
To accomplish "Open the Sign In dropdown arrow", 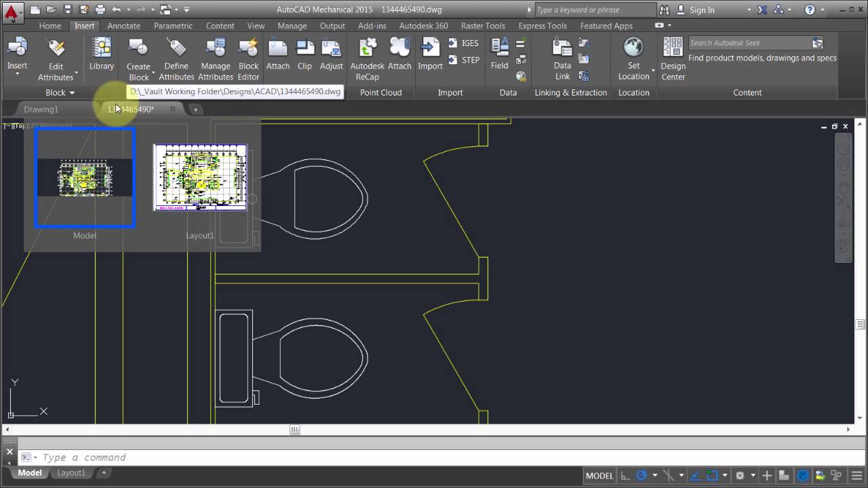I will (x=749, y=10).
